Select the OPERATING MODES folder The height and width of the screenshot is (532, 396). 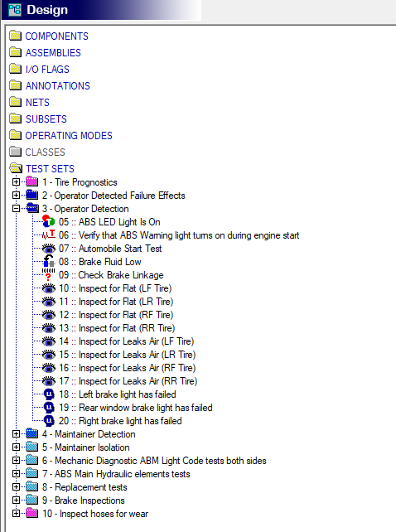coord(69,135)
